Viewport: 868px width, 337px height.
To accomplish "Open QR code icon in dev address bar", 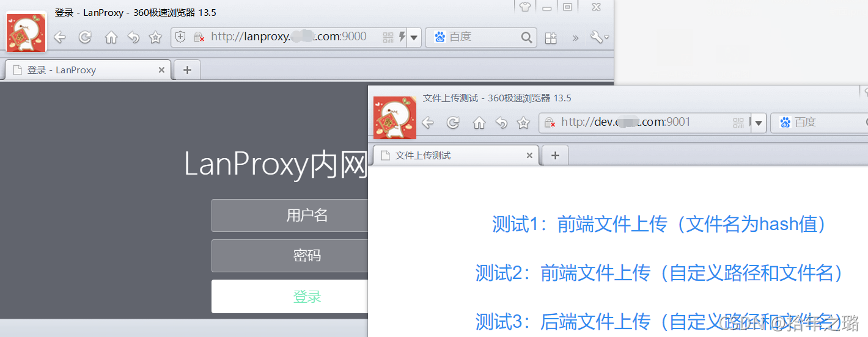I will point(738,123).
